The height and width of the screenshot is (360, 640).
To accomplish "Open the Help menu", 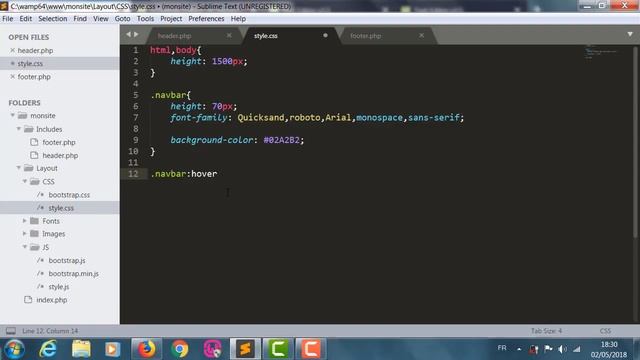I will tap(238, 19).
